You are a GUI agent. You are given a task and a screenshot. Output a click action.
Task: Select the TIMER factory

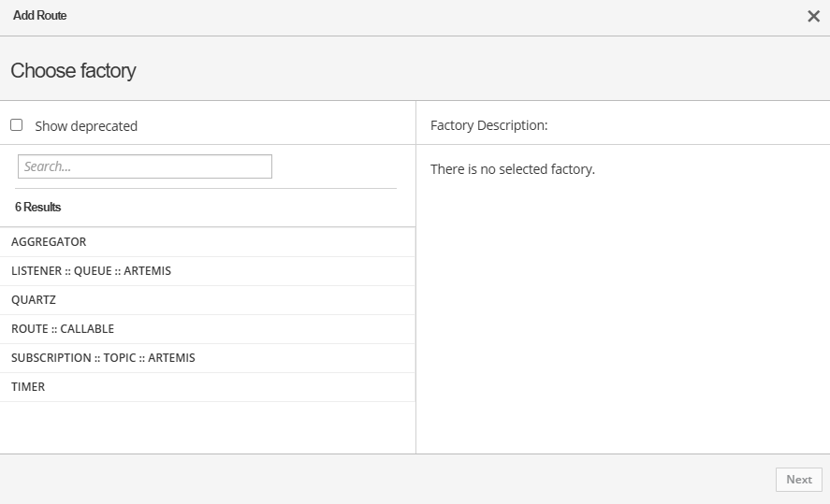click(x=28, y=387)
